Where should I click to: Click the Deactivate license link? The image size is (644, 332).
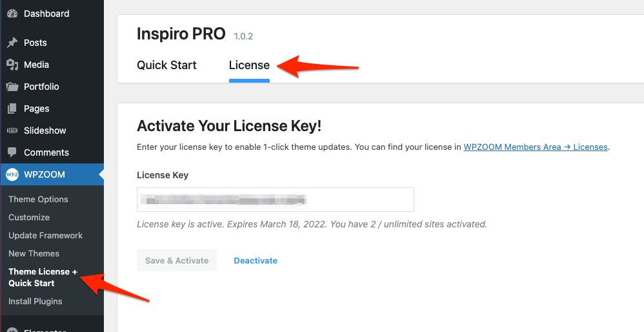(x=256, y=261)
